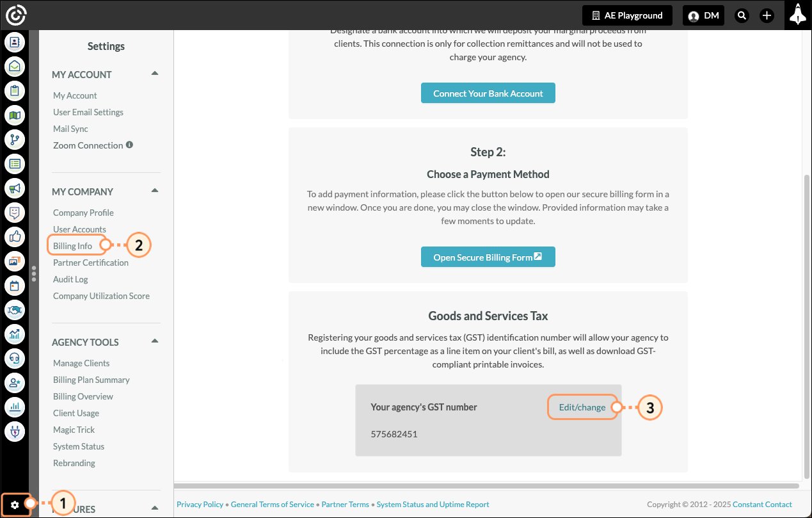Open the contacts icon in left rail
This screenshot has height=518, width=812.
15,43
